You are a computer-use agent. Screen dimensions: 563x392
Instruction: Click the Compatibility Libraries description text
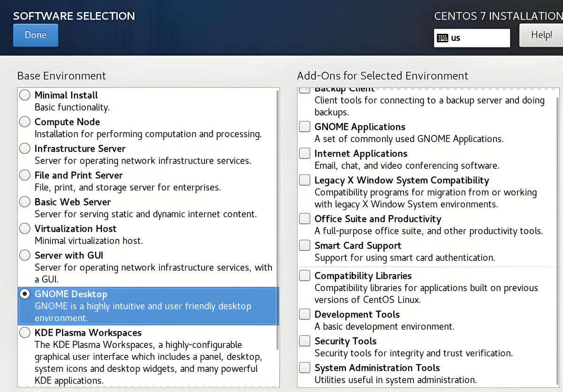[426, 294]
